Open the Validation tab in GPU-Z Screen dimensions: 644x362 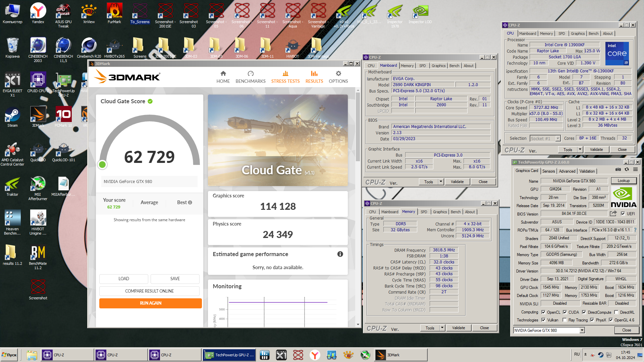click(x=587, y=171)
